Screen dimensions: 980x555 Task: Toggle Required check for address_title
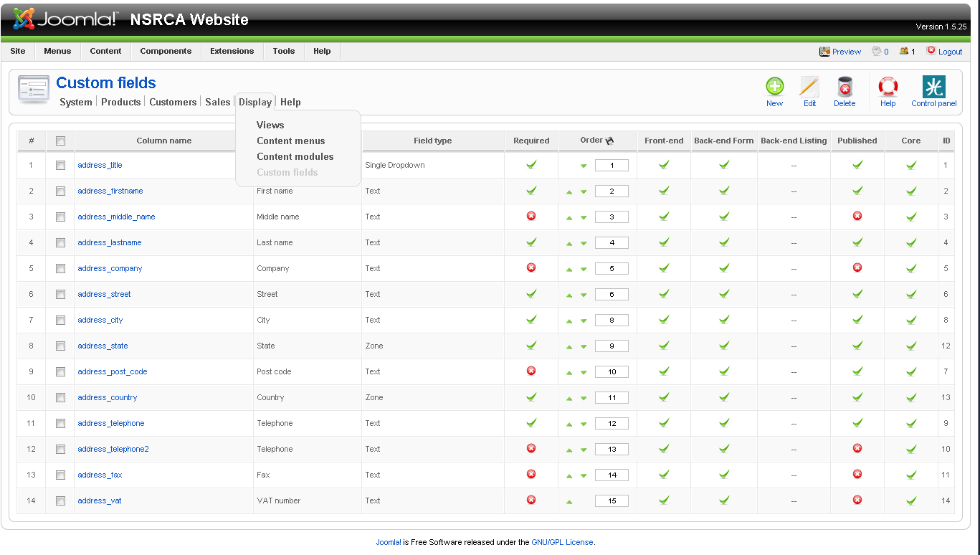531,165
